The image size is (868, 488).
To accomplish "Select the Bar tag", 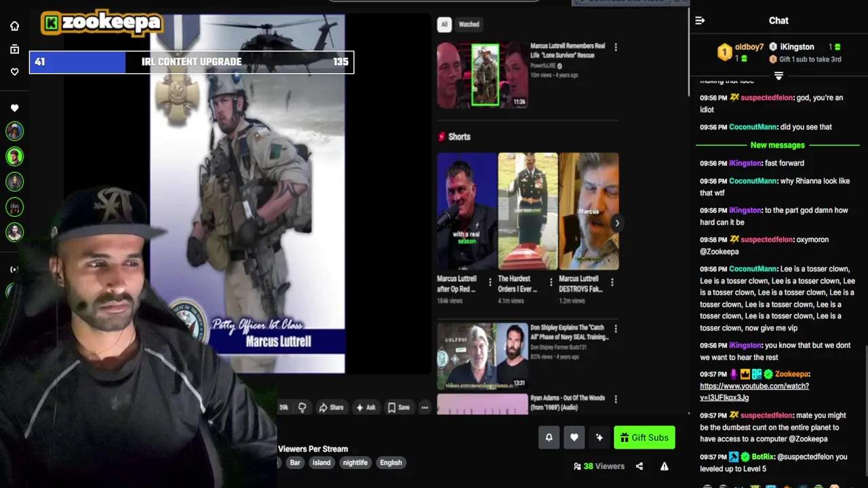I will click(x=295, y=463).
